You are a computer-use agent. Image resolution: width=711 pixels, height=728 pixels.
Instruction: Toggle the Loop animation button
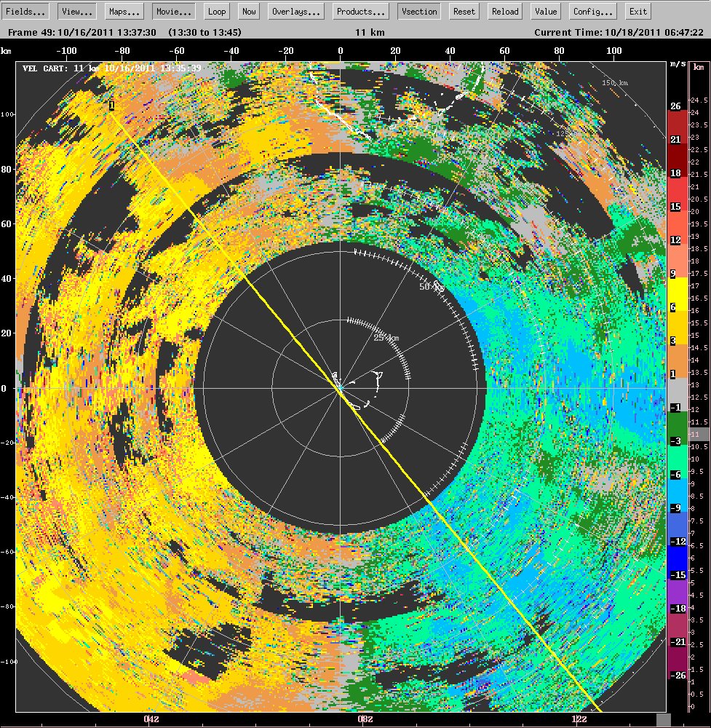[x=217, y=12]
